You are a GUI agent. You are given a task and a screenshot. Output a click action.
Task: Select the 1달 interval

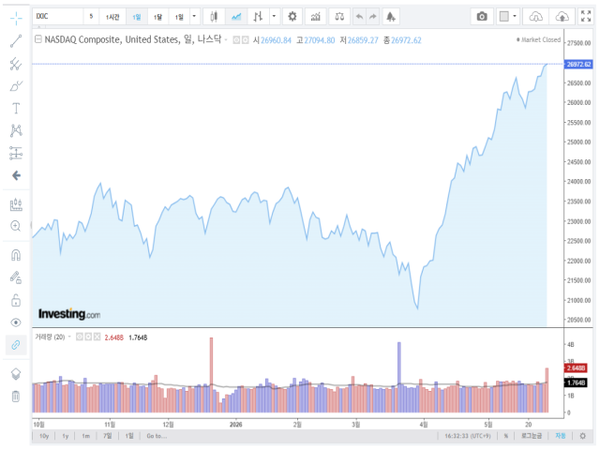[x=158, y=16]
